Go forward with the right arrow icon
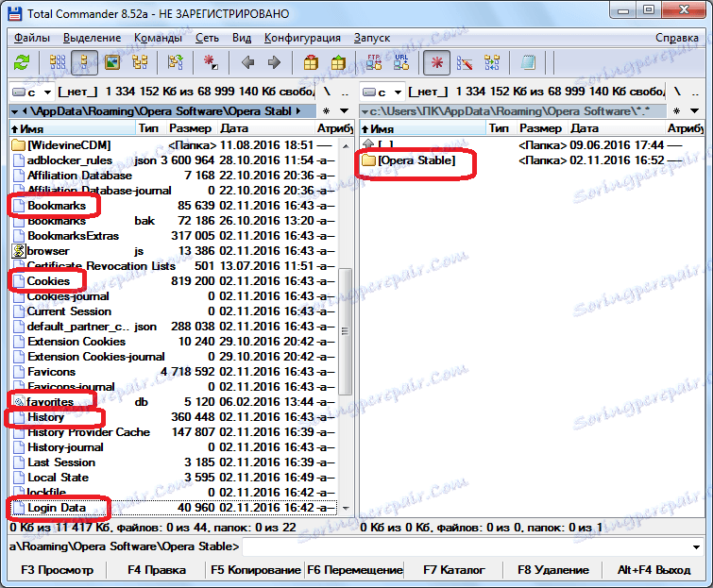The width and height of the screenshot is (713, 588). 274,62
